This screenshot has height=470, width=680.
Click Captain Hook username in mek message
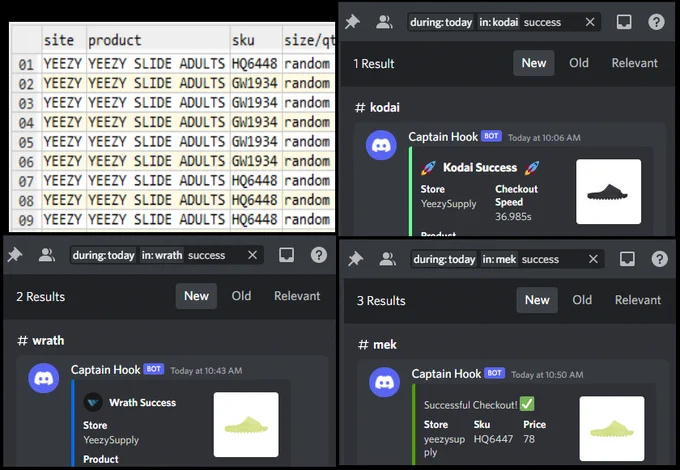pyautogui.click(x=446, y=373)
